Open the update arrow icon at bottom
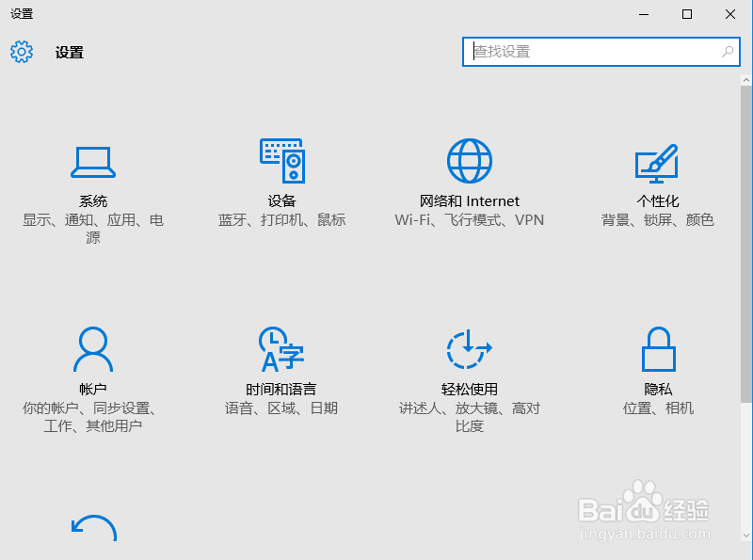This screenshot has width=753, height=560. (x=94, y=528)
